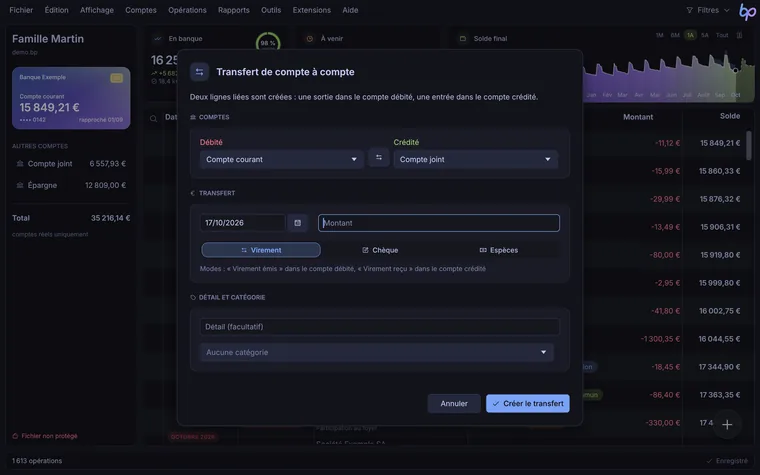Select the Compte joint account row
This screenshot has width=760, height=475.
point(71,164)
